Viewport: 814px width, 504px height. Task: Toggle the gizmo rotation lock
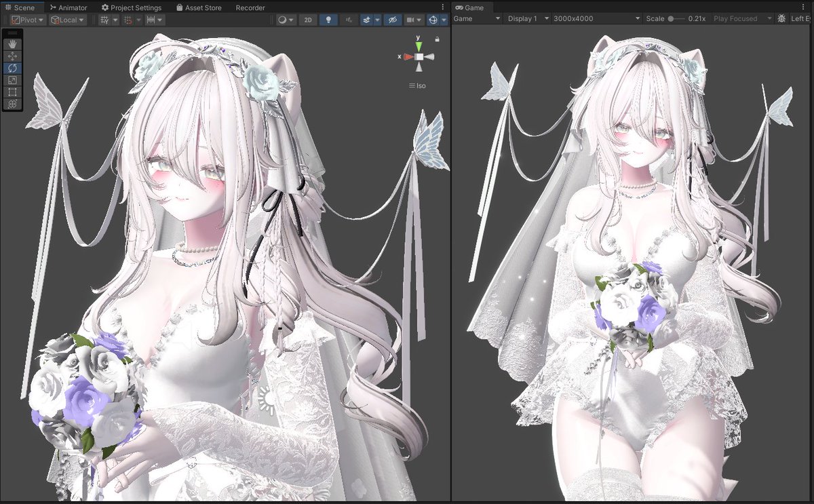(438, 39)
